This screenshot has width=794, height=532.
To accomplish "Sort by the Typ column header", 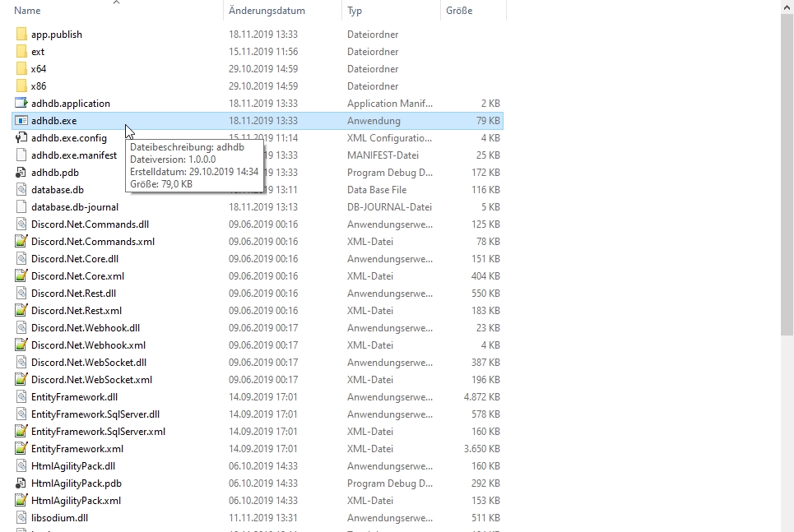I will pos(355,11).
